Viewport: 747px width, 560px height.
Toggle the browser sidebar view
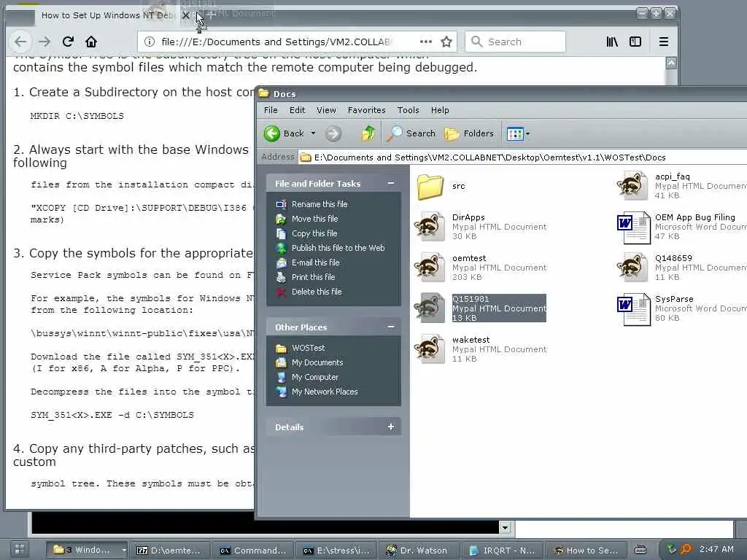click(635, 42)
